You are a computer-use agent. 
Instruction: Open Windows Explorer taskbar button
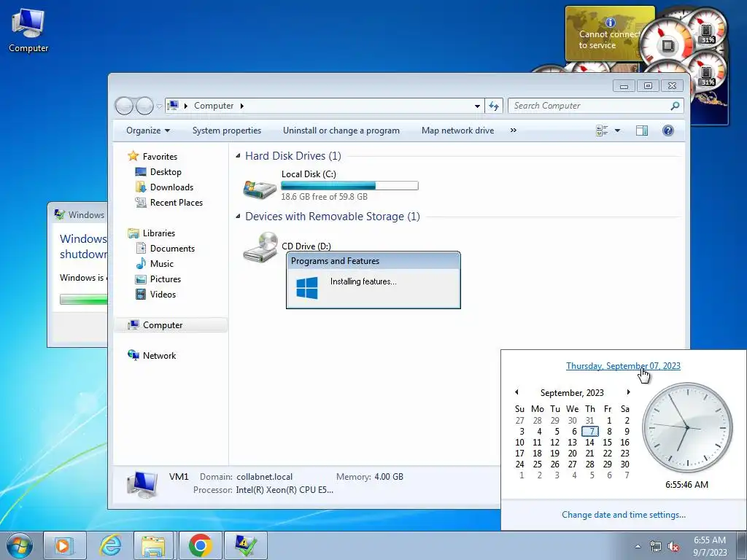point(155,545)
